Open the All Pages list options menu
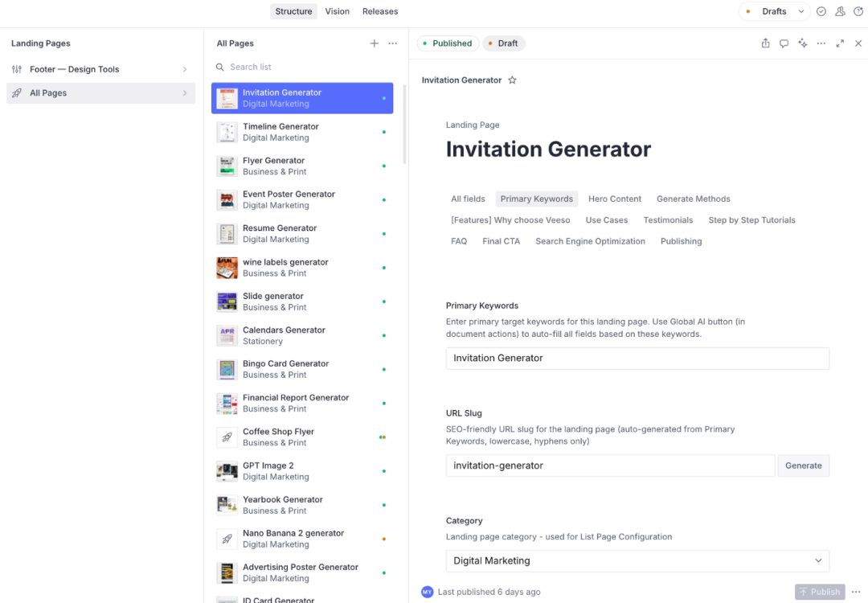 pyautogui.click(x=392, y=43)
